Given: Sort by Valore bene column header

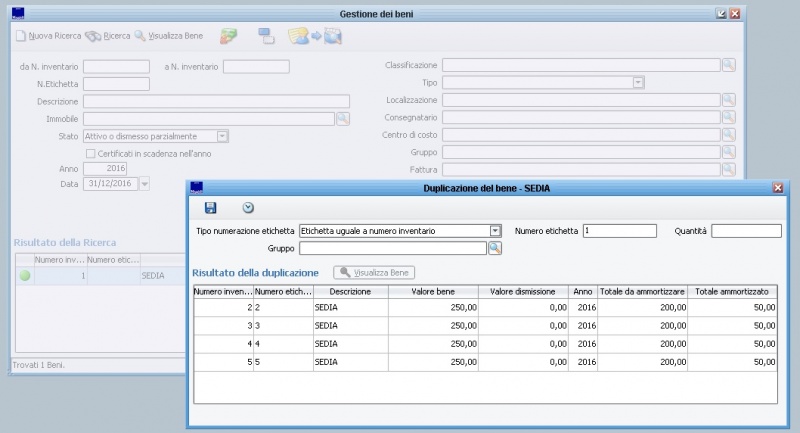Looking at the screenshot, I should pyautogui.click(x=435, y=291).
